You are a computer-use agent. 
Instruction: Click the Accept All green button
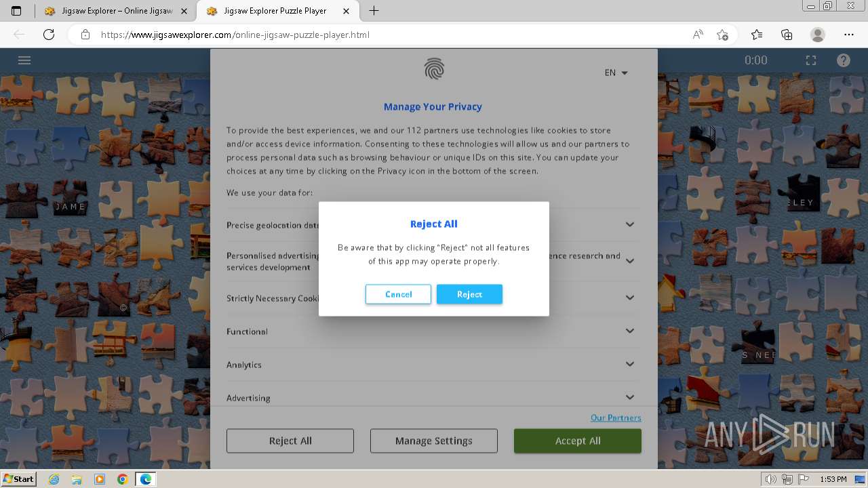click(578, 441)
